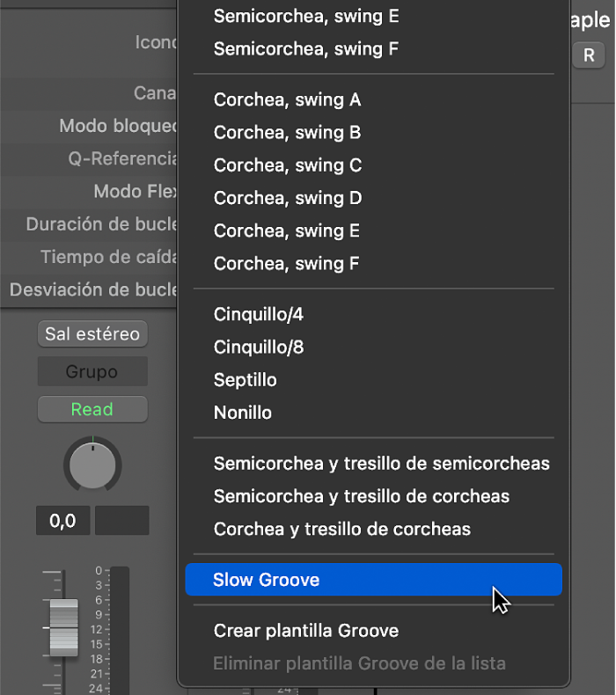Choose Corchea, swing F
The width and height of the screenshot is (616, 695).
pos(286,263)
